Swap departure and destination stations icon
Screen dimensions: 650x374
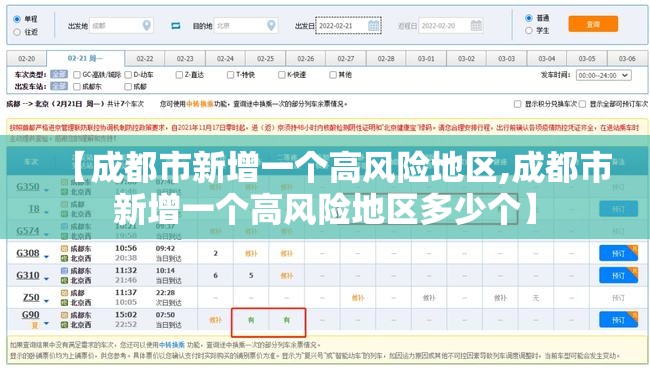click(x=176, y=26)
